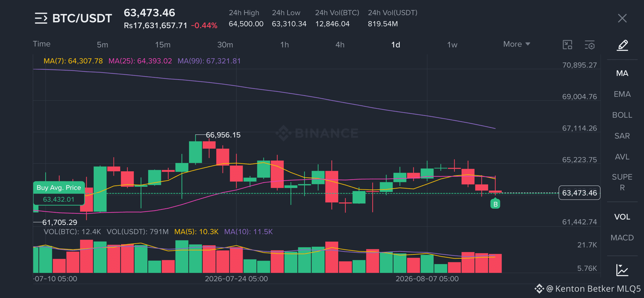
Task: Click the volume MA(5): 10.3K legend
Action: [196, 232]
